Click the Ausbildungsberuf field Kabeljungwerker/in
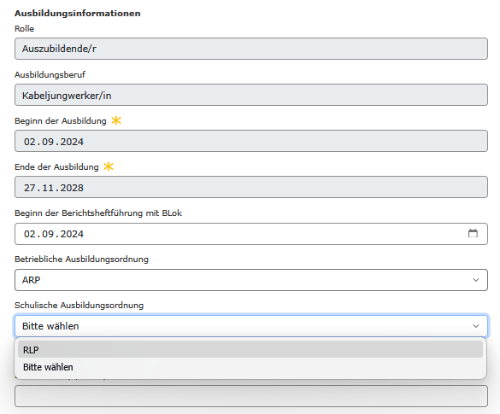 [251, 95]
